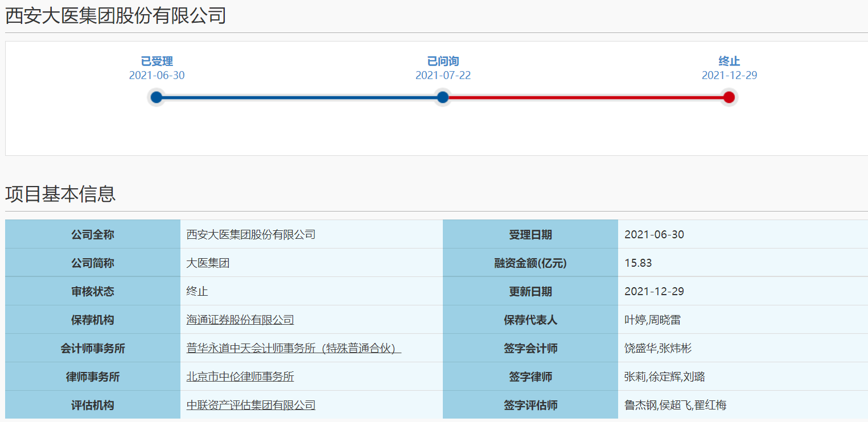The height and width of the screenshot is (422, 868).
Task: Click the 已受理 timeline node dot
Action: pos(157,97)
